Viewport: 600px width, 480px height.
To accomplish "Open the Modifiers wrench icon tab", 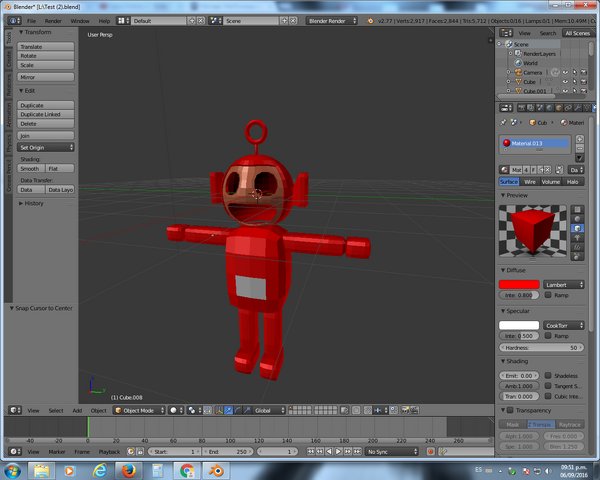I will (x=577, y=108).
